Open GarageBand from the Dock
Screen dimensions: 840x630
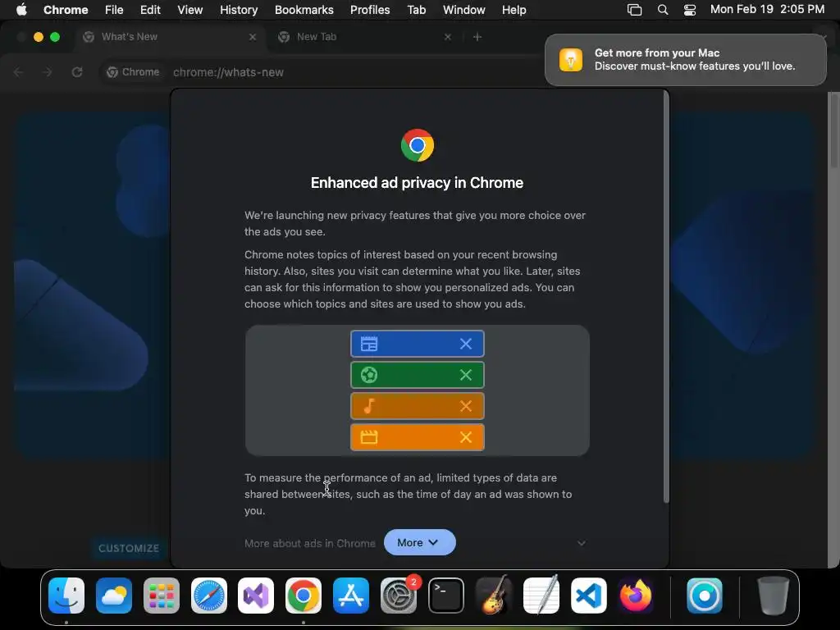click(x=493, y=596)
